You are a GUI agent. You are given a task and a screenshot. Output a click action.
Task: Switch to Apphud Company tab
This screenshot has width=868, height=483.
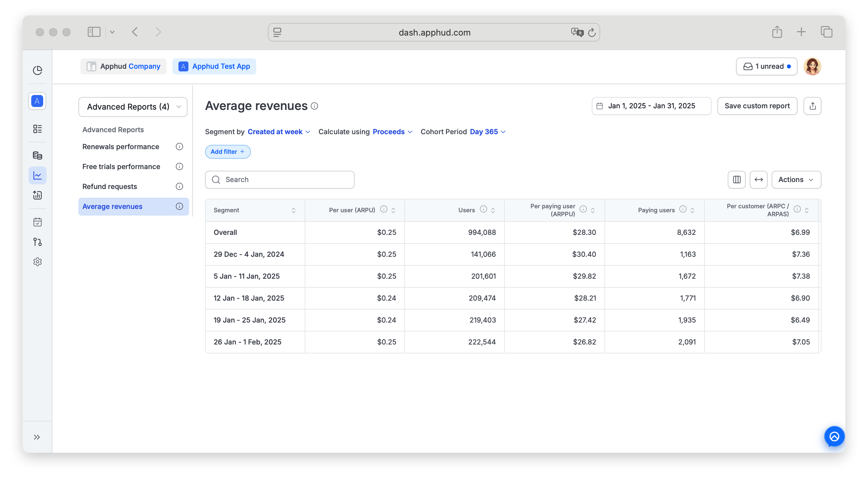(123, 66)
